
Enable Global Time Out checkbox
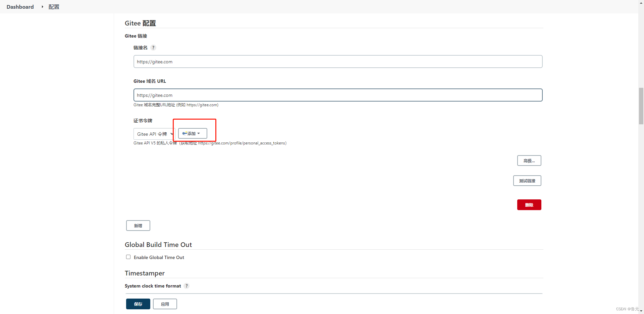128,257
